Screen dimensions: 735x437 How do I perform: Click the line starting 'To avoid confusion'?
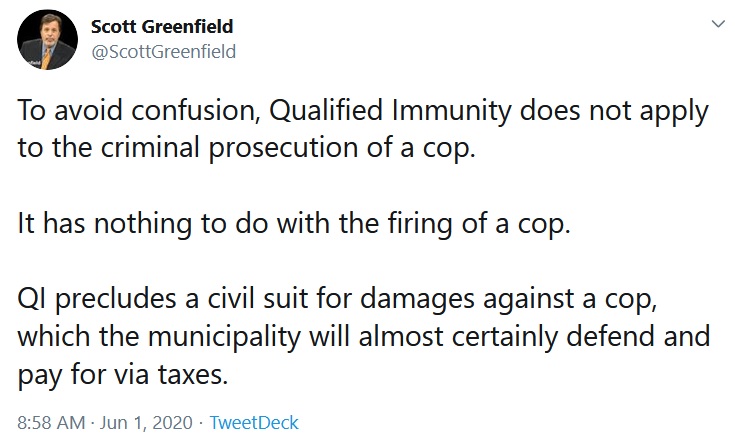coord(363,112)
